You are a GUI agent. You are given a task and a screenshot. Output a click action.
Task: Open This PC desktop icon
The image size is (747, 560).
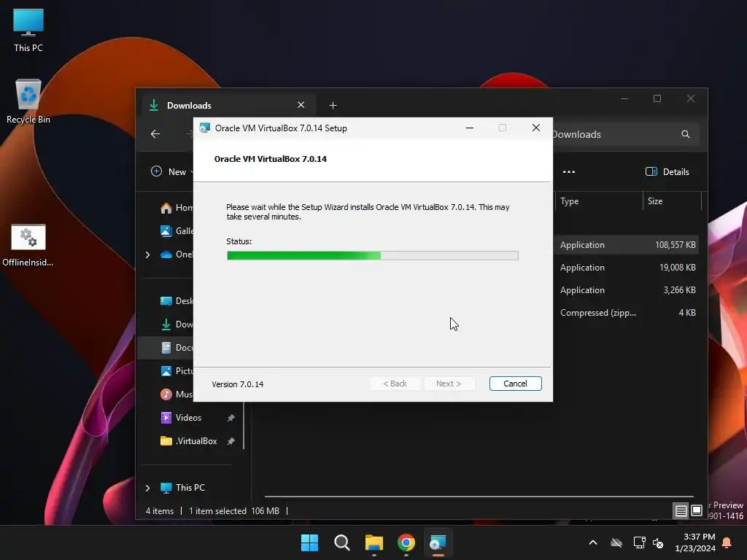(x=28, y=30)
